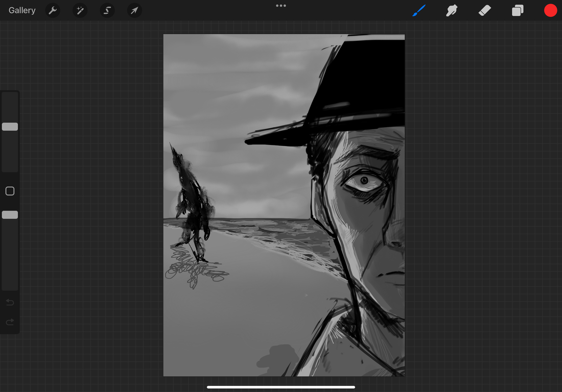Open the Adjustments magic wand menu

pyautogui.click(x=80, y=10)
